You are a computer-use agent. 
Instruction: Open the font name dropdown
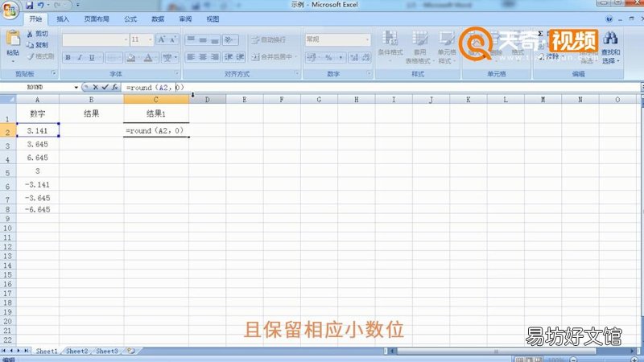coord(126,39)
